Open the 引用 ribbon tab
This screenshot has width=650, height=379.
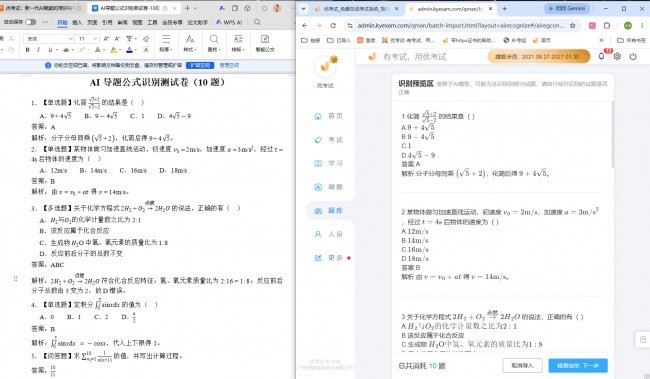click(107, 22)
